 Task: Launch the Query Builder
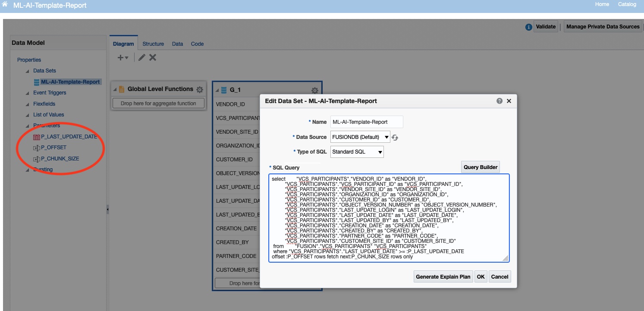[480, 167]
